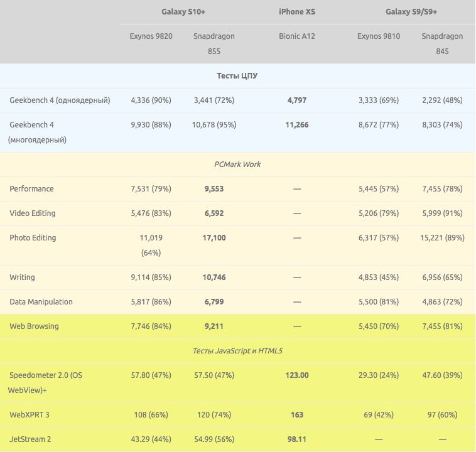Click the bold cell 9,211

[x=214, y=326]
